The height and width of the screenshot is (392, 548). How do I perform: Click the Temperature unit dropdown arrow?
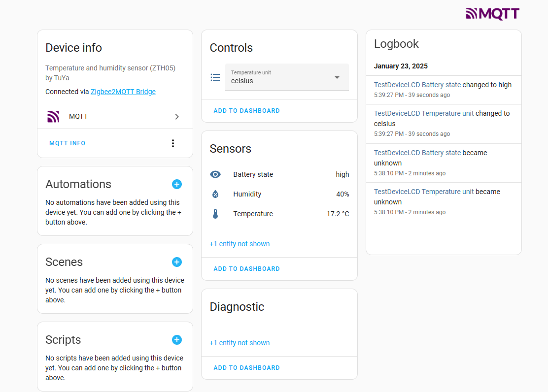[x=337, y=77]
